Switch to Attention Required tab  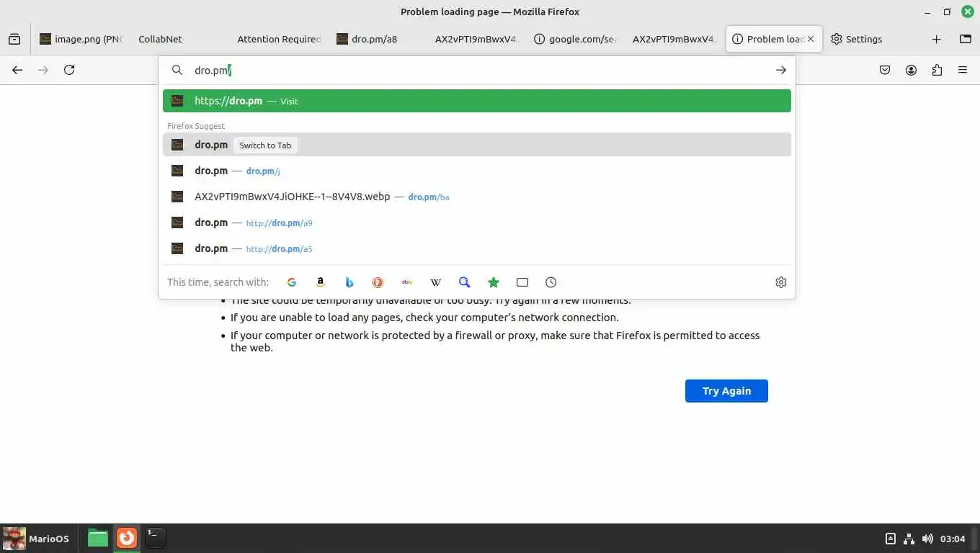[x=279, y=39]
